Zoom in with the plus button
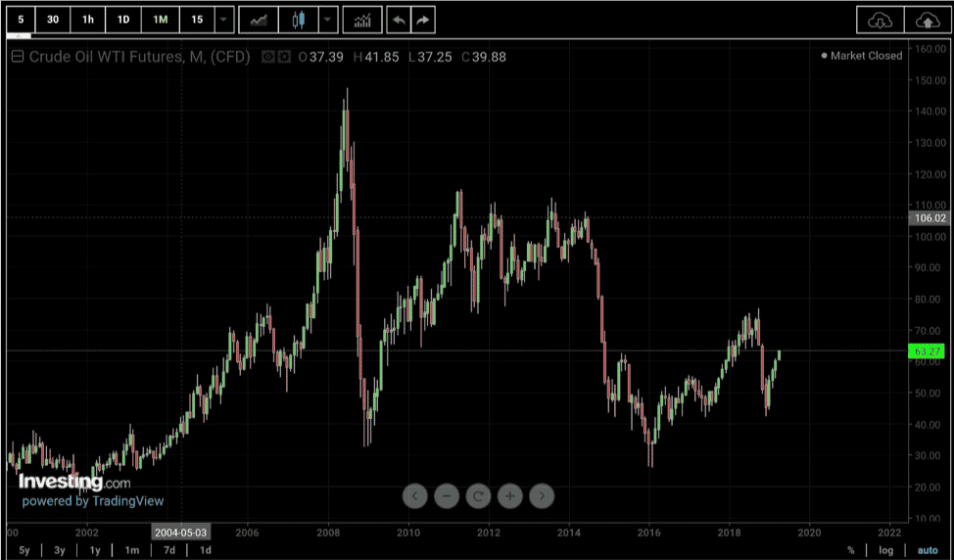This screenshot has height=560, width=954. coord(510,496)
